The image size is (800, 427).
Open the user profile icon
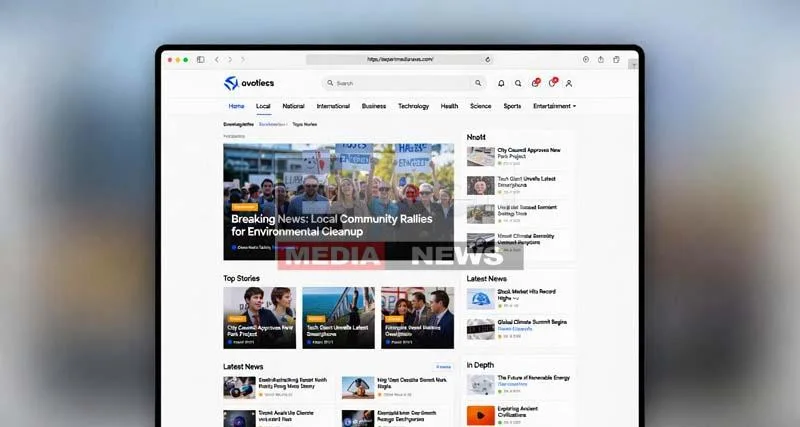coord(569,83)
